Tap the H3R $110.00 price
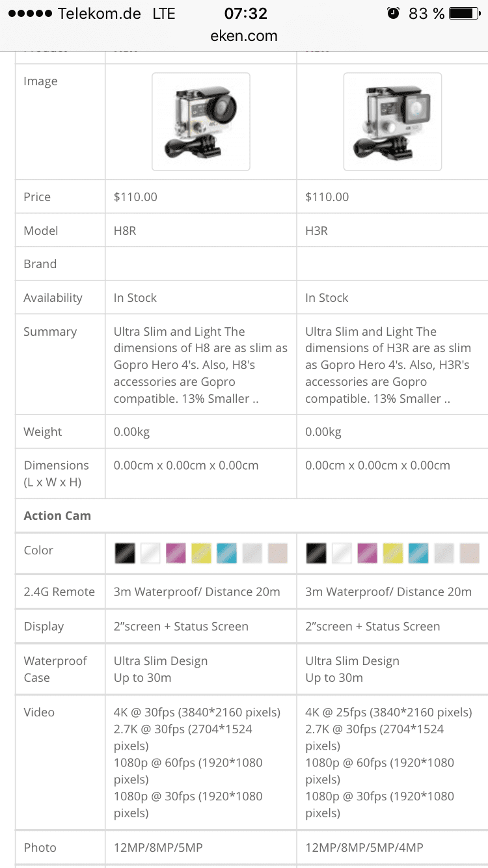488x868 pixels. click(x=327, y=197)
